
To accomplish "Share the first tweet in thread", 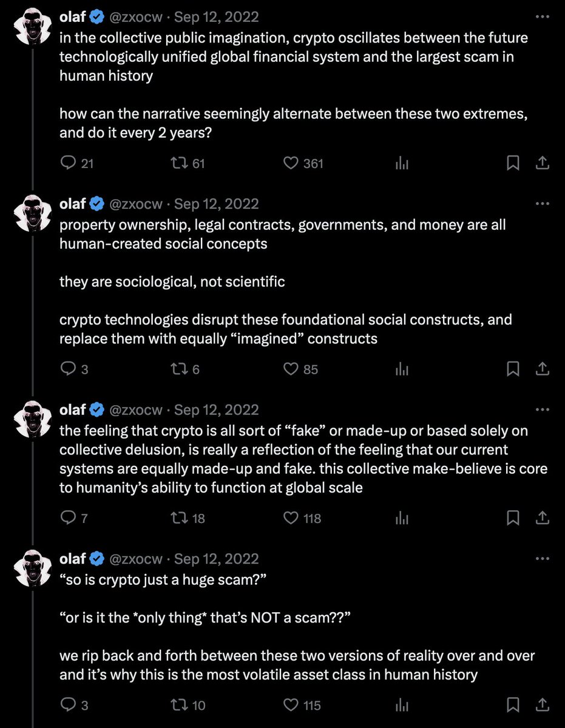I will (543, 163).
